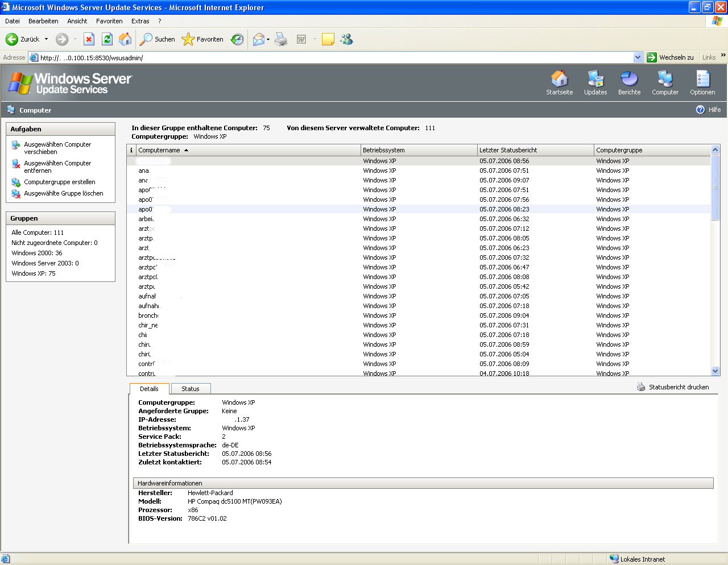The height and width of the screenshot is (565, 728).
Task: Select group Alle Computer: 111
Action: click(x=38, y=232)
